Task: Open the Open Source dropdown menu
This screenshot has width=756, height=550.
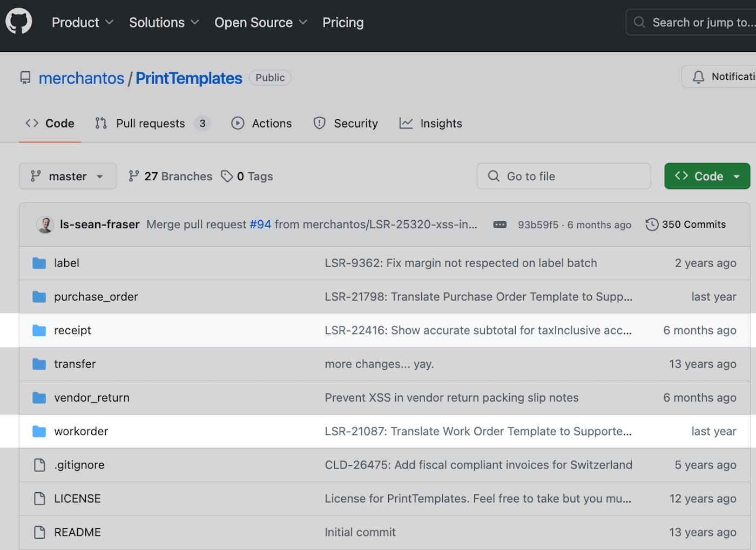Action: click(261, 22)
